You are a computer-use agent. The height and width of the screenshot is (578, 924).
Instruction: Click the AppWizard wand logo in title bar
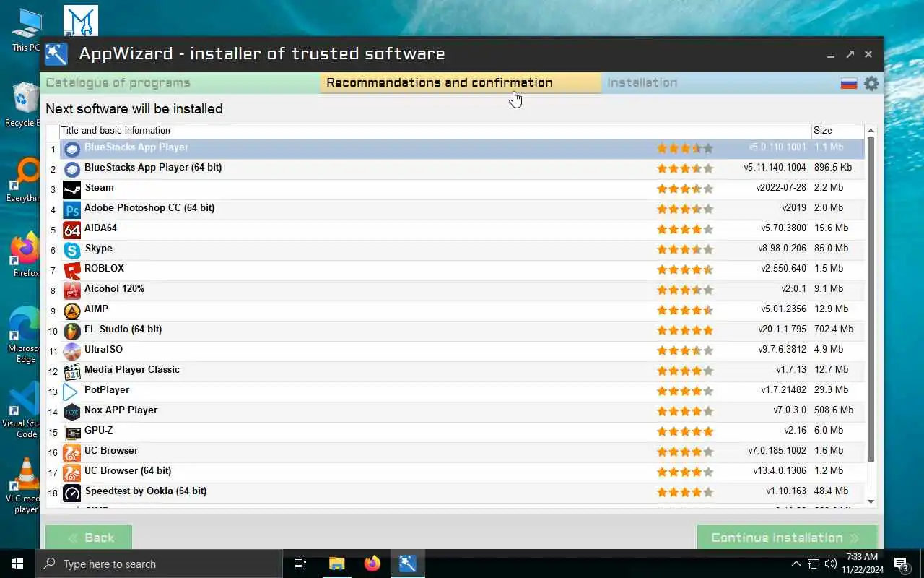[x=56, y=54]
